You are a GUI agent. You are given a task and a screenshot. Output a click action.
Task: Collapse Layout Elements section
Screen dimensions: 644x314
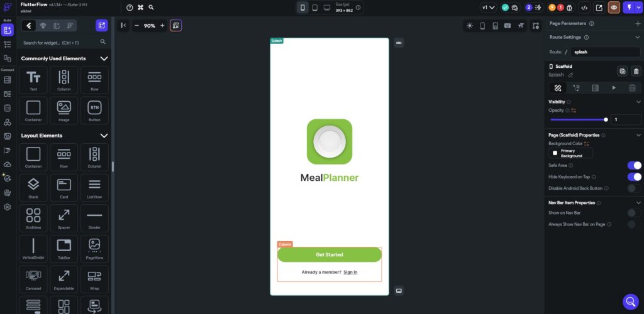(x=104, y=136)
